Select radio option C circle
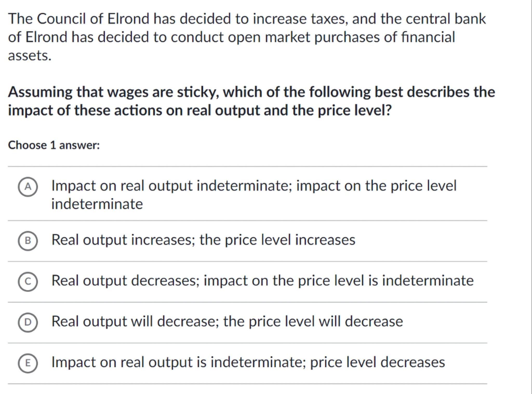The image size is (532, 394). point(28,281)
